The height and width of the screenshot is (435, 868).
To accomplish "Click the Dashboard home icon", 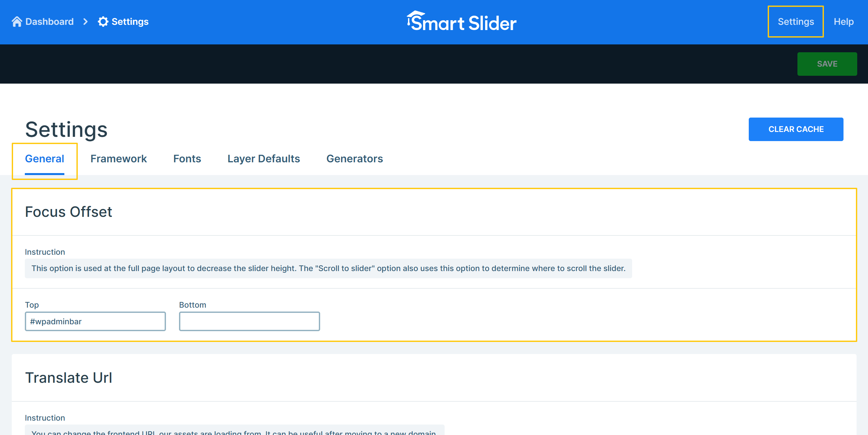I will coord(17,22).
